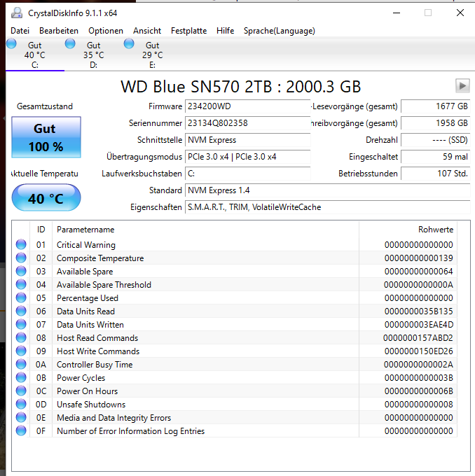Viewport: 475px width, 476px height.
Task: Go to next disk with the arrow button
Action: click(x=462, y=86)
